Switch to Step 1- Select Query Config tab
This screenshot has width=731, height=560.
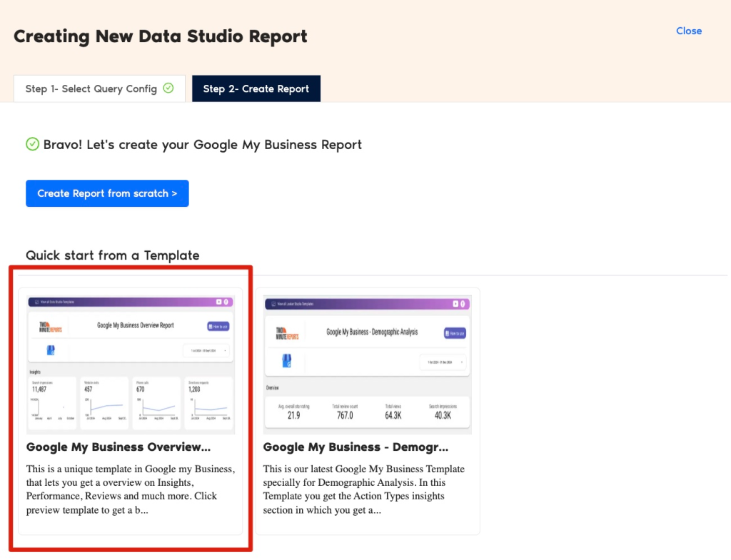pos(99,88)
